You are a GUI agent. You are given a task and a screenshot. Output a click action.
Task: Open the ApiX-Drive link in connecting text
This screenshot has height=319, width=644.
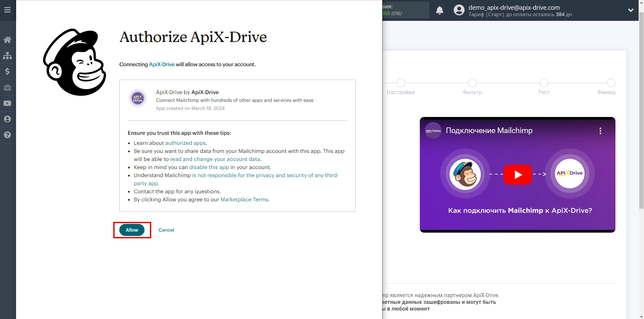pos(162,64)
